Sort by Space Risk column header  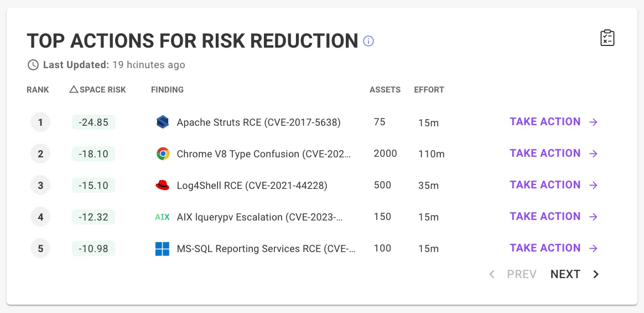click(x=98, y=89)
